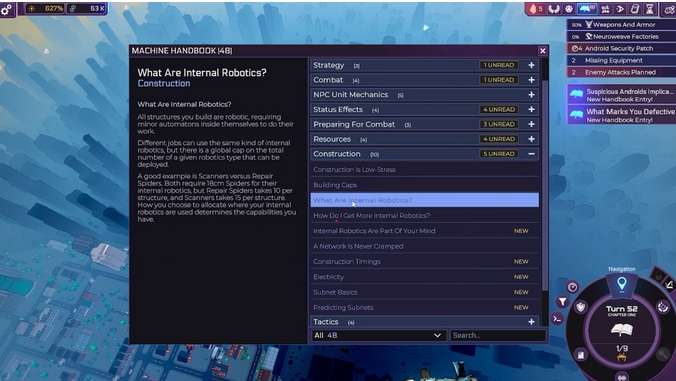
Task: Expand the Strategy category with plus
Action: tap(531, 65)
